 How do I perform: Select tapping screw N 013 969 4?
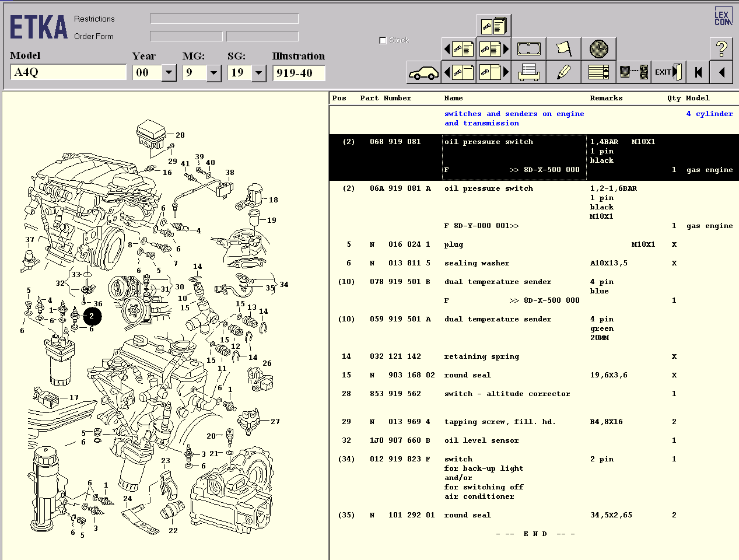click(x=534, y=422)
